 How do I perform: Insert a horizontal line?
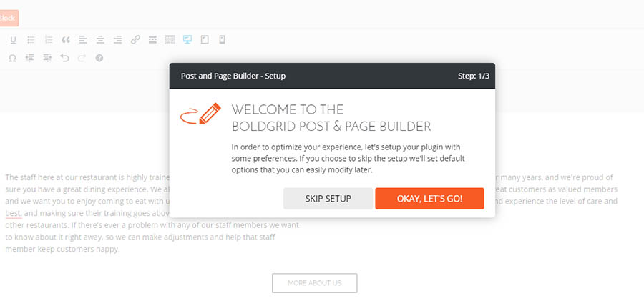pyautogui.click(x=152, y=40)
